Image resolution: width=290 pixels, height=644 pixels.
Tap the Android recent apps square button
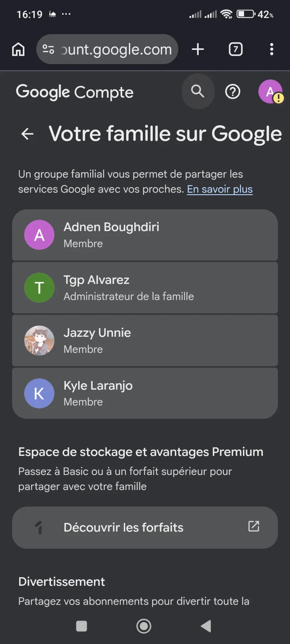(x=82, y=626)
